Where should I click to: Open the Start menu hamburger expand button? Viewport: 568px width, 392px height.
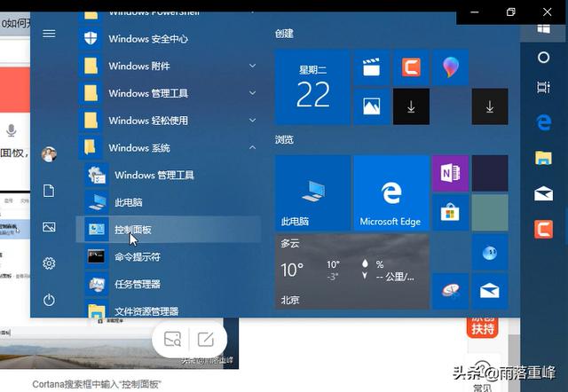(49, 34)
